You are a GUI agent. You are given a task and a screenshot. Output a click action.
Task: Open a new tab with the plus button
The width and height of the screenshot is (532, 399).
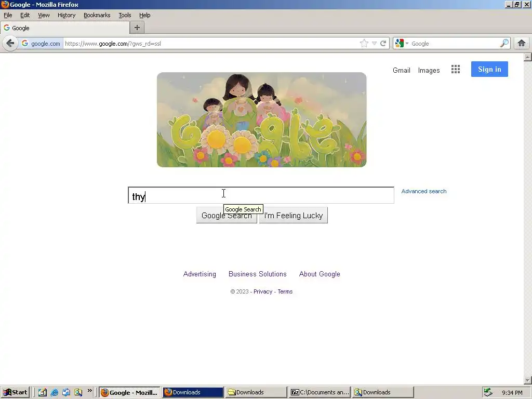pos(137,28)
